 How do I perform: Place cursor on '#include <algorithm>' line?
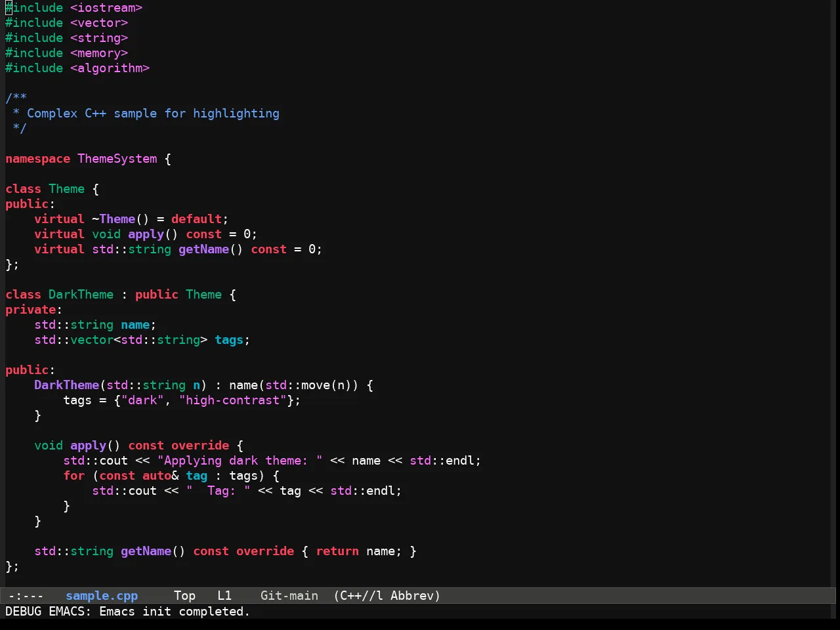[x=77, y=68]
